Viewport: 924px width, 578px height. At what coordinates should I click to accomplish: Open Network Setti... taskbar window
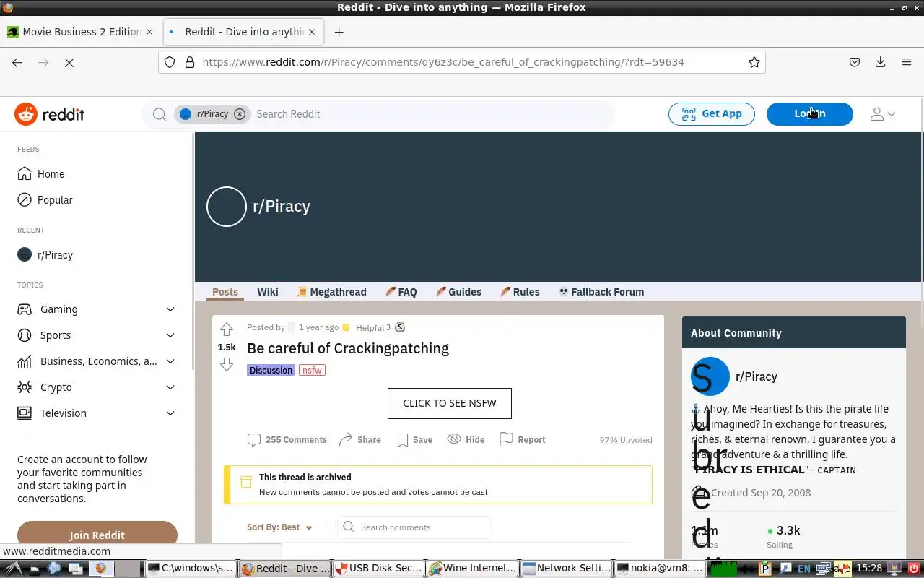click(566, 569)
